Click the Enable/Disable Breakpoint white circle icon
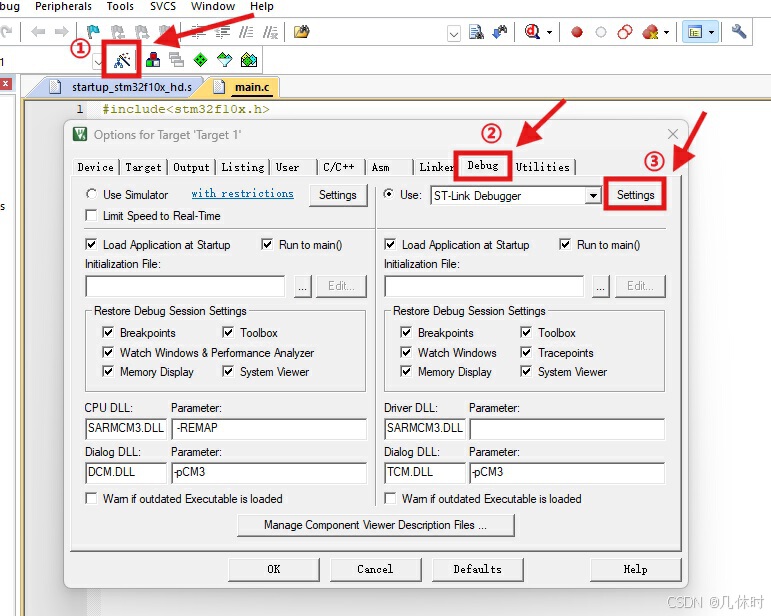 pos(601,32)
